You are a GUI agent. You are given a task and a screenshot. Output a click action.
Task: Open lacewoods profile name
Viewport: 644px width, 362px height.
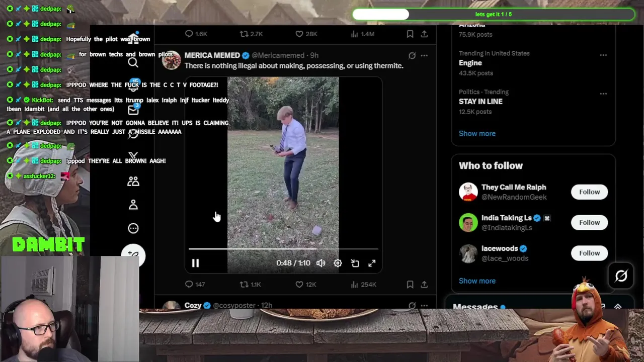click(x=500, y=248)
